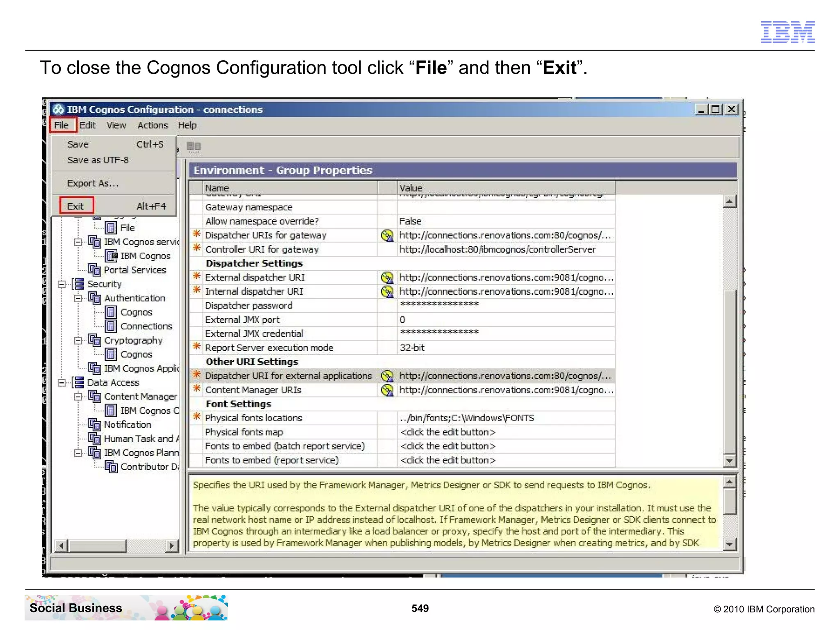Collapse the IBM Cognos Planning tree node
Image resolution: width=840 pixels, height=630 pixels.
(78, 453)
